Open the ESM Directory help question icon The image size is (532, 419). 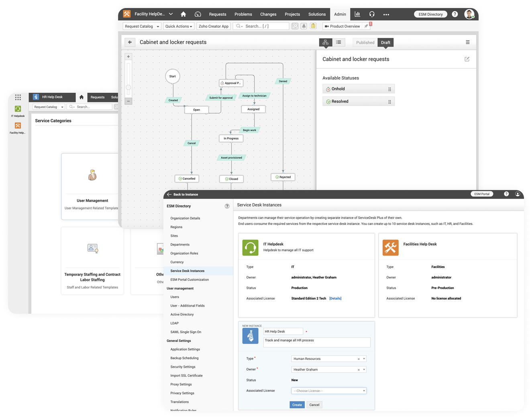tap(227, 206)
